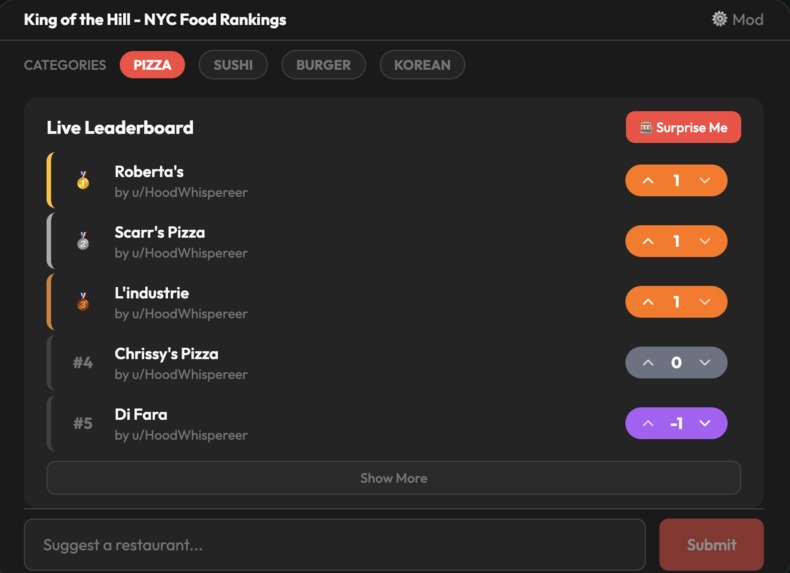
Task: Click the gold medal beside Roberta's
Action: [x=83, y=180]
